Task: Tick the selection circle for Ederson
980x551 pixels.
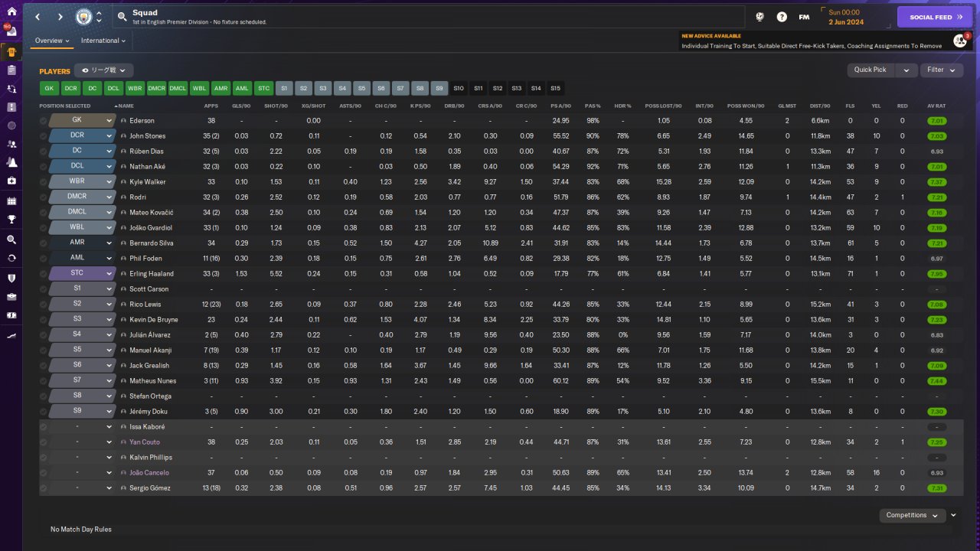Action: click(x=43, y=120)
